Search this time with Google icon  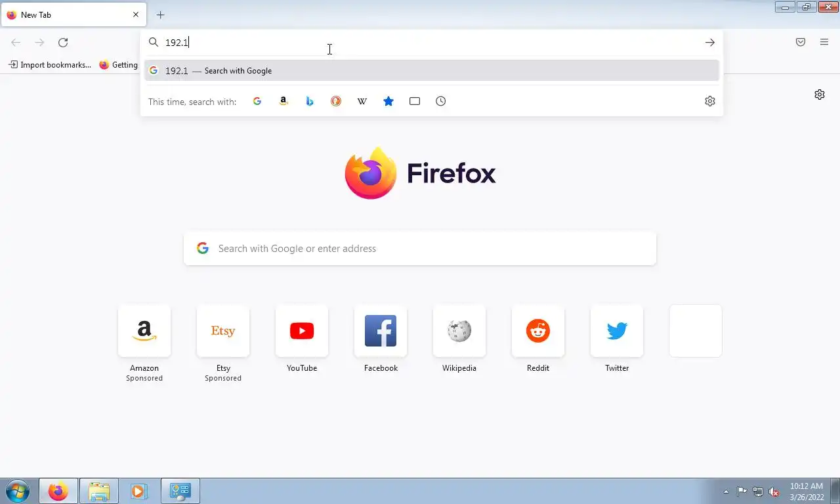coord(257,101)
